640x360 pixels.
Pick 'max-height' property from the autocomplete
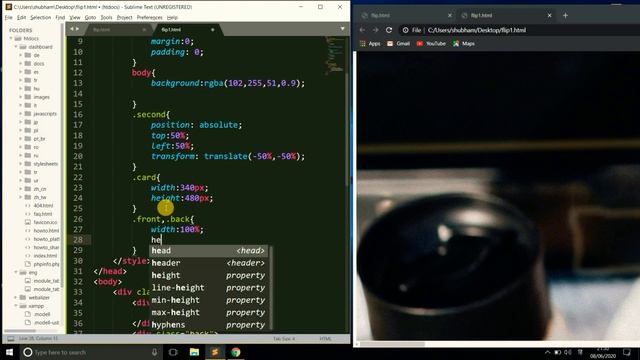click(208, 312)
